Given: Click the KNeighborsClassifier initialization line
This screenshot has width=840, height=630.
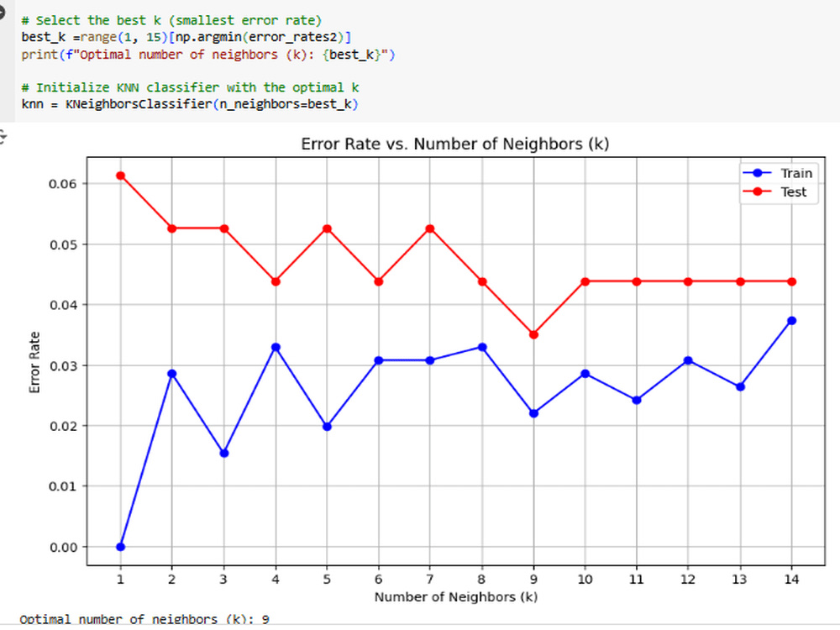Looking at the screenshot, I should 190,104.
